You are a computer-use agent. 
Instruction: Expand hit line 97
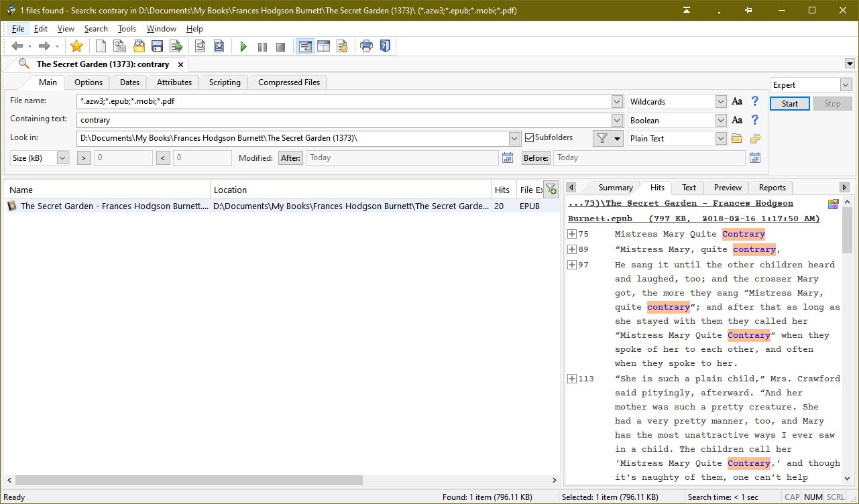(x=572, y=265)
